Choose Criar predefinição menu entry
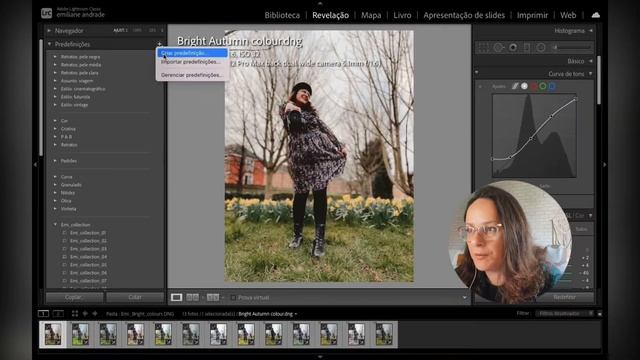640x360 pixels. (x=192, y=53)
